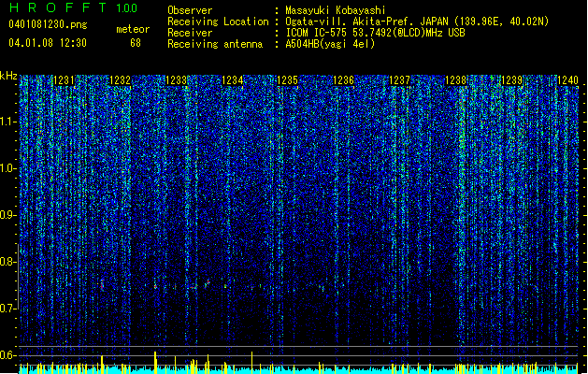The image size is (588, 374).
Task: Click the meteor label
Action: point(133,29)
